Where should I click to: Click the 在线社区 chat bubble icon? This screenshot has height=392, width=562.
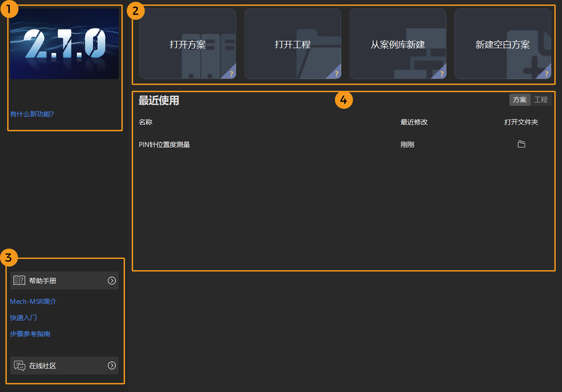point(19,365)
